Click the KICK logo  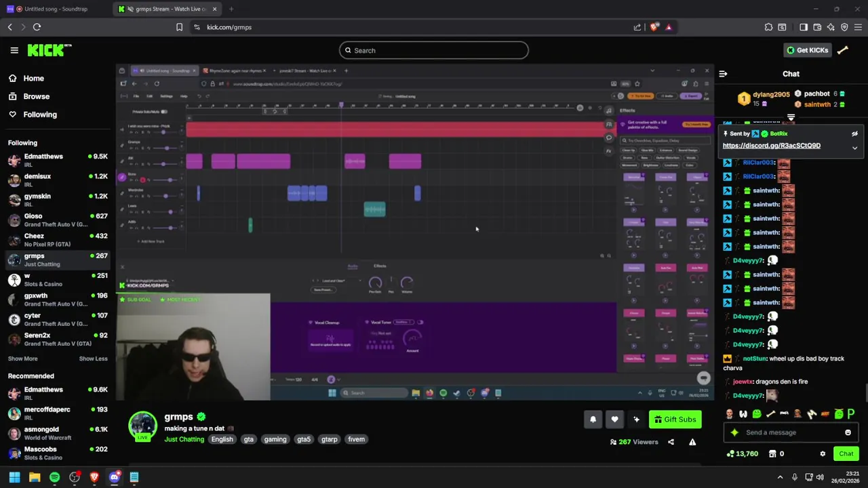click(x=49, y=50)
